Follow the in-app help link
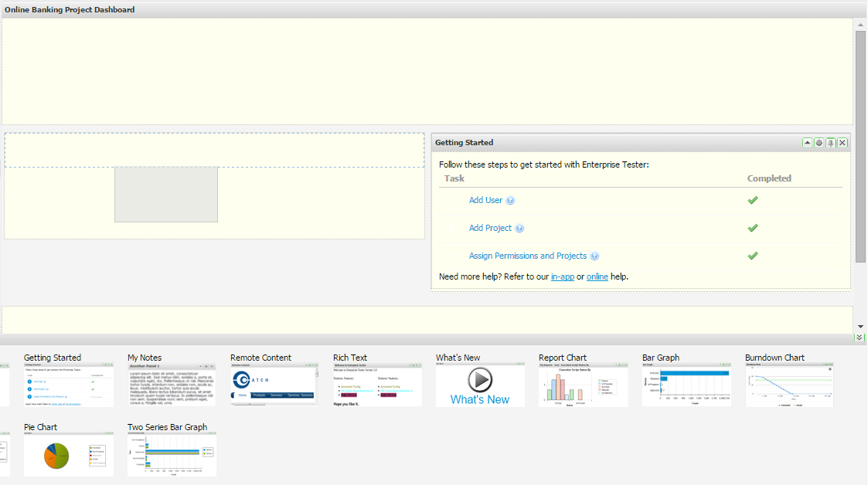The width and height of the screenshot is (868, 485). click(x=562, y=276)
